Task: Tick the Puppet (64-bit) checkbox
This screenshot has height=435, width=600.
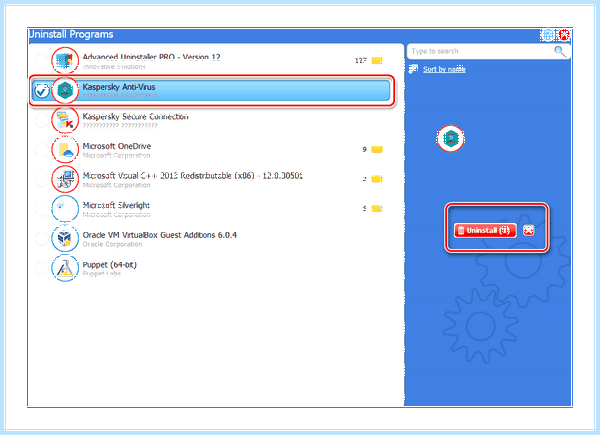Action: tap(41, 268)
